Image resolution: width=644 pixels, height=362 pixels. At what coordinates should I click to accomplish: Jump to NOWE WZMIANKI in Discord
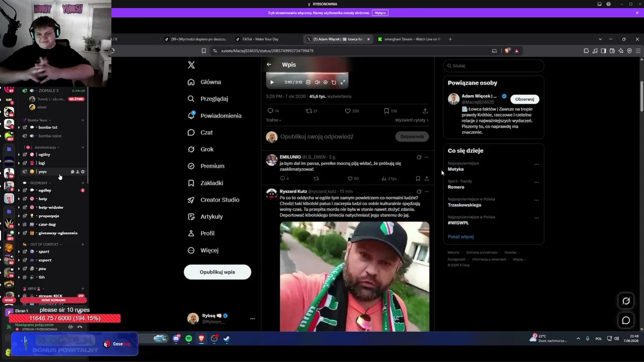pos(52,300)
